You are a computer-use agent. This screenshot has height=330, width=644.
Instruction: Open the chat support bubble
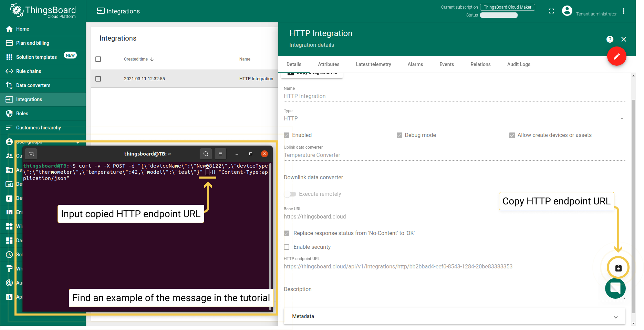(x=615, y=288)
